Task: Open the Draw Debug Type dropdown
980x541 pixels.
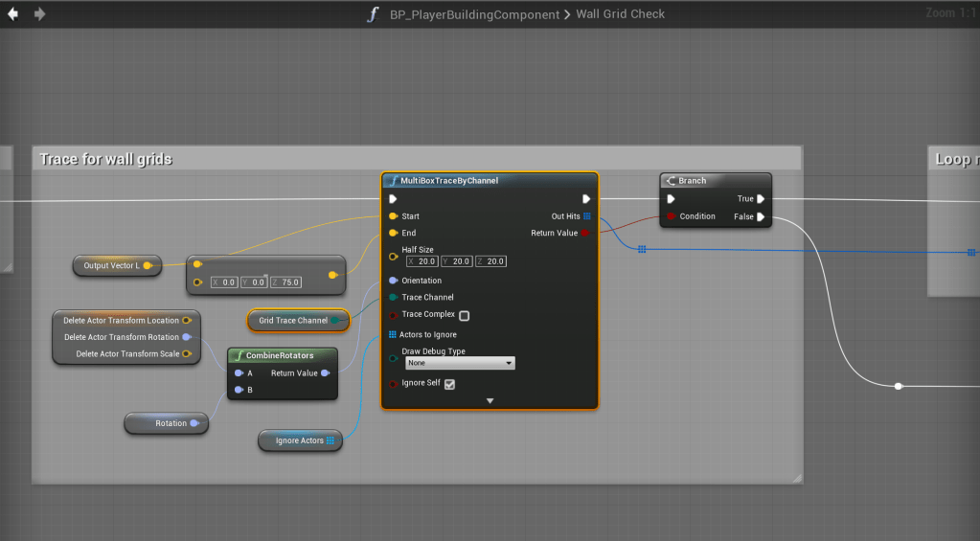Action: 459,364
